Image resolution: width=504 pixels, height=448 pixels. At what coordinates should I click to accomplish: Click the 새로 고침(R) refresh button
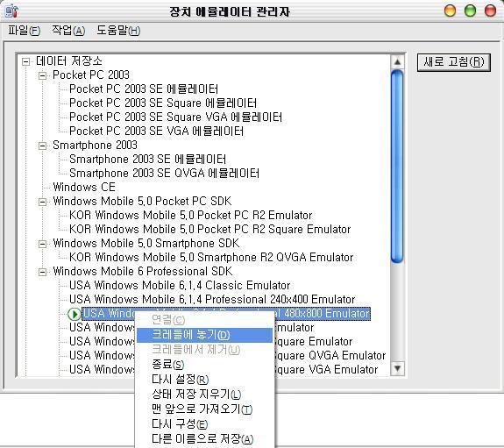[453, 62]
